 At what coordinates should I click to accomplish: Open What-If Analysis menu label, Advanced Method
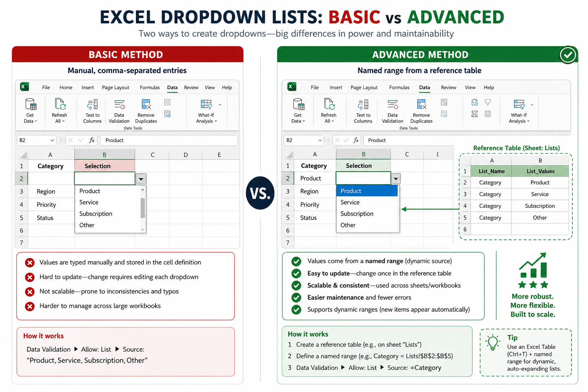(x=519, y=118)
